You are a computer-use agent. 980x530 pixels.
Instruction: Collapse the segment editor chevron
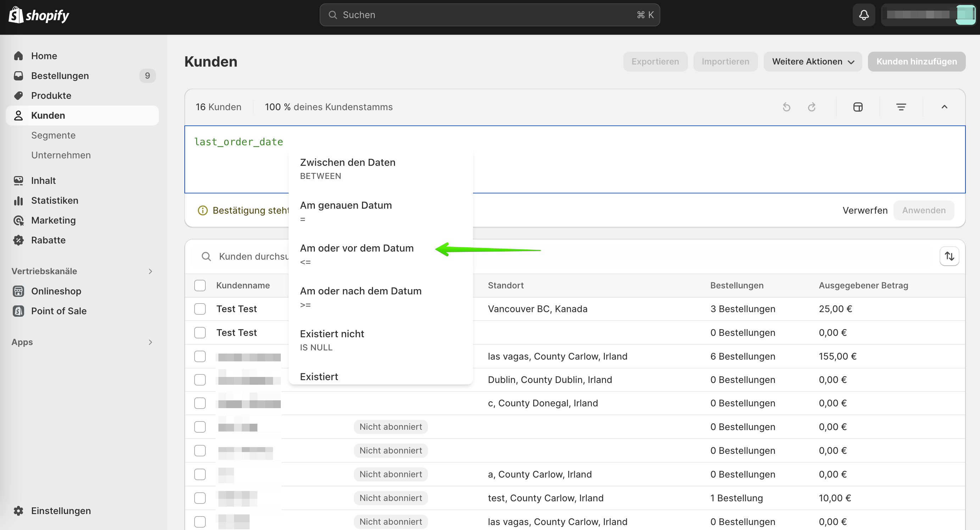[x=944, y=107]
